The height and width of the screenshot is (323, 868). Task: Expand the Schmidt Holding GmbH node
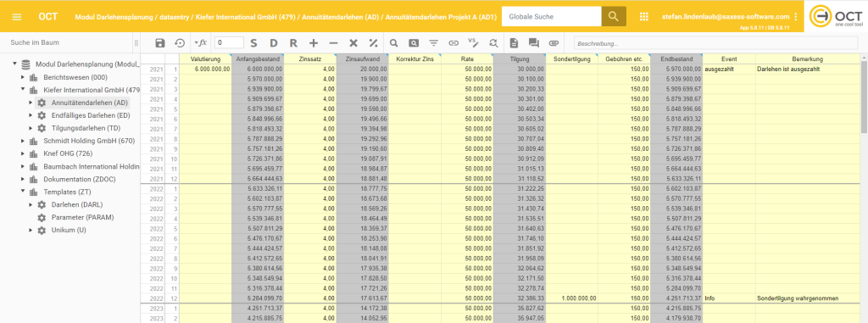(23, 141)
